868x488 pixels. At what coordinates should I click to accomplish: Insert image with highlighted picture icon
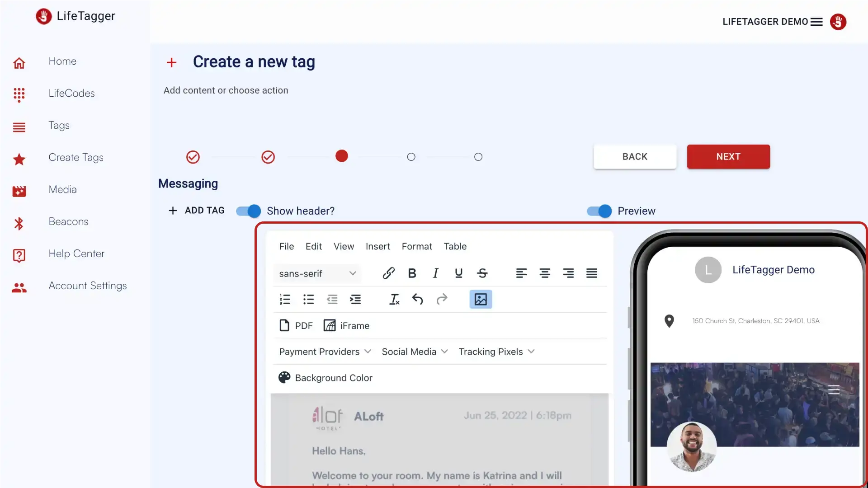coord(481,299)
